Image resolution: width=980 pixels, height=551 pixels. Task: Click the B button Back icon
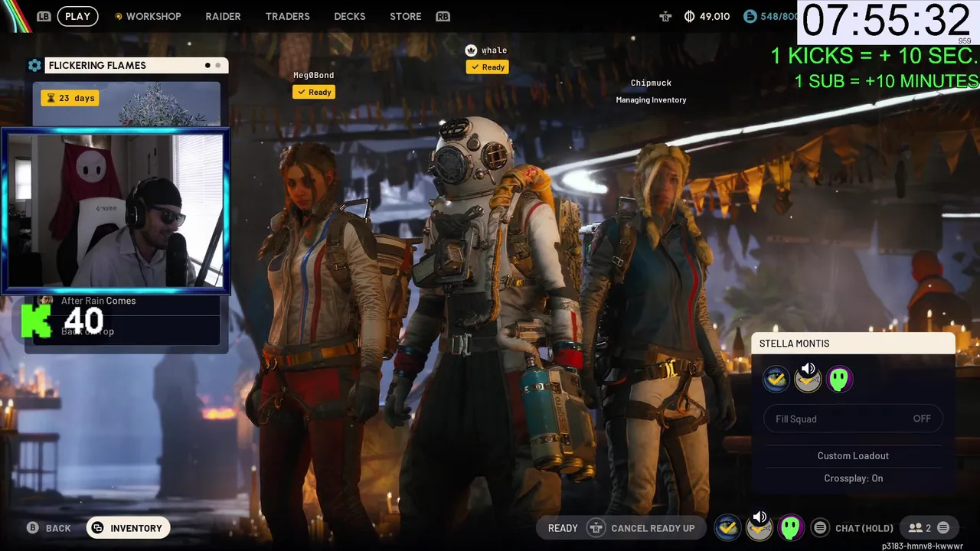(33, 528)
